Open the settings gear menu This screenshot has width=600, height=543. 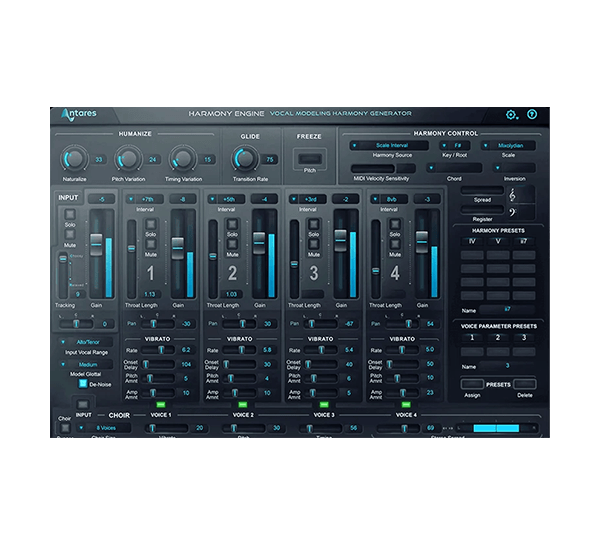click(512, 114)
